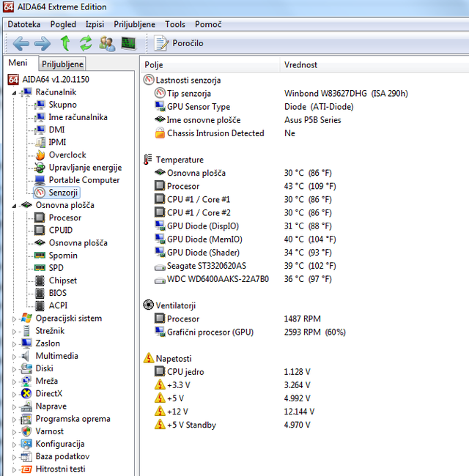469x476 pixels.
Task: Open the Pomoč menu
Action: [208, 24]
